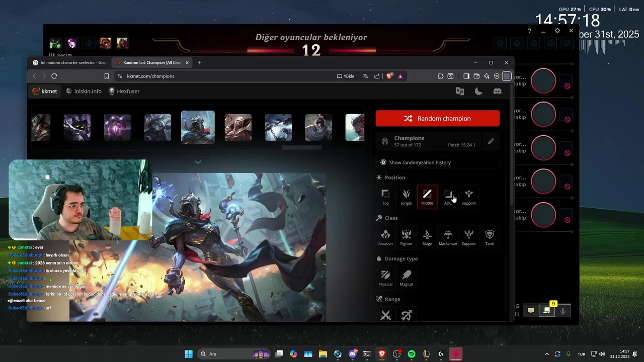Screen dimensions: 644x362
Task: Toggle the League client microphone icon
Action: coord(563,311)
